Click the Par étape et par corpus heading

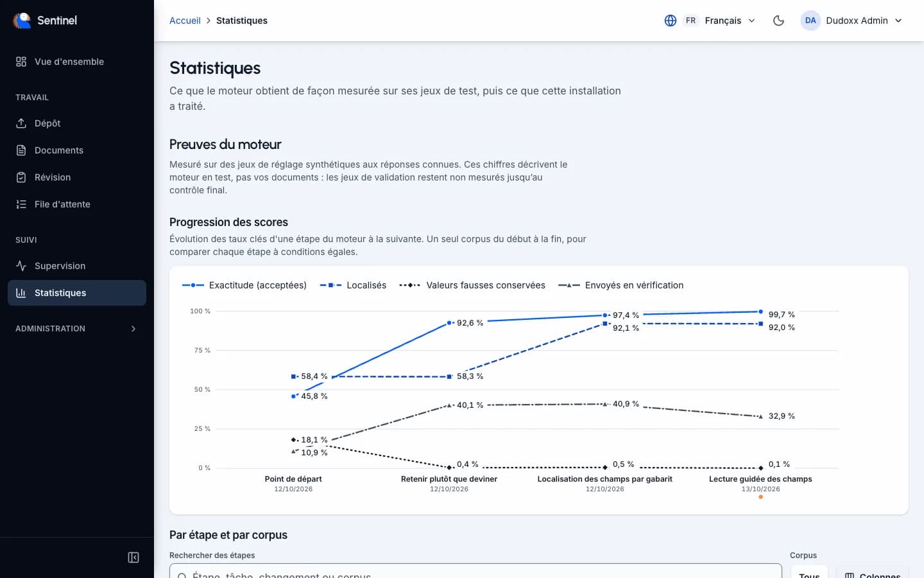click(x=228, y=535)
